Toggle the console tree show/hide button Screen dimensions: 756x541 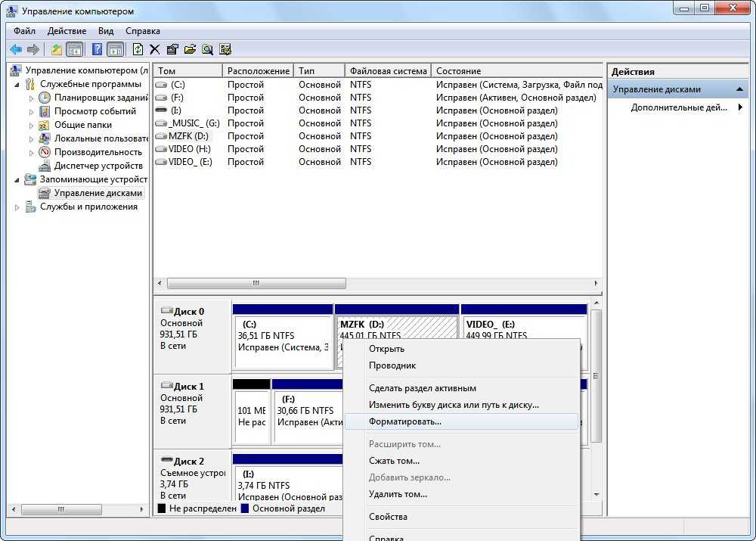click(74, 49)
